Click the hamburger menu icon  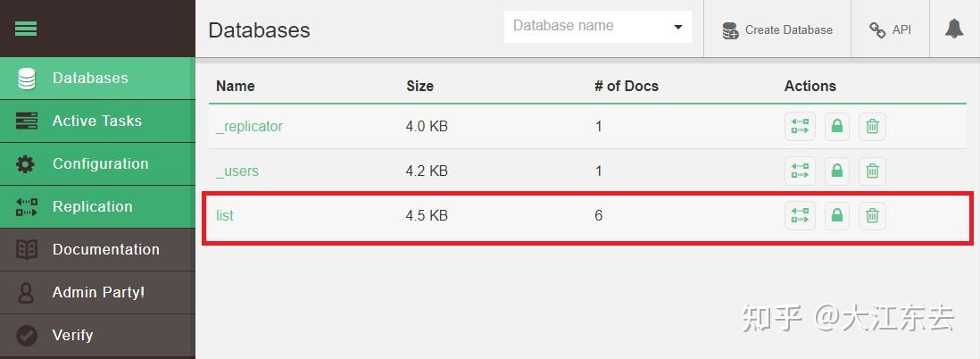click(26, 29)
